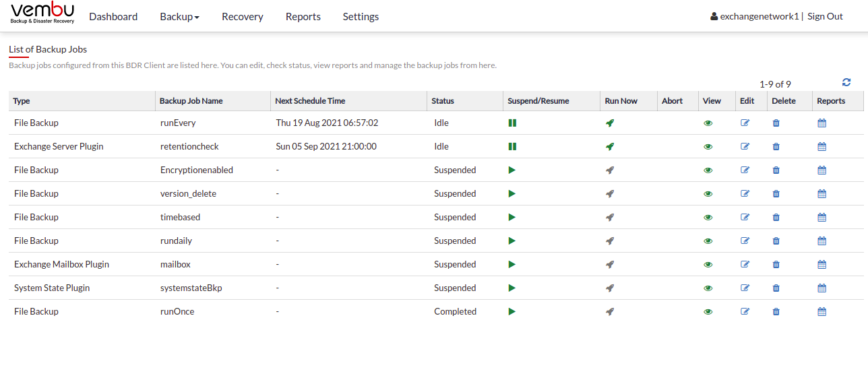
Task: Pause the retentioncheck job schedule
Action: (512, 147)
